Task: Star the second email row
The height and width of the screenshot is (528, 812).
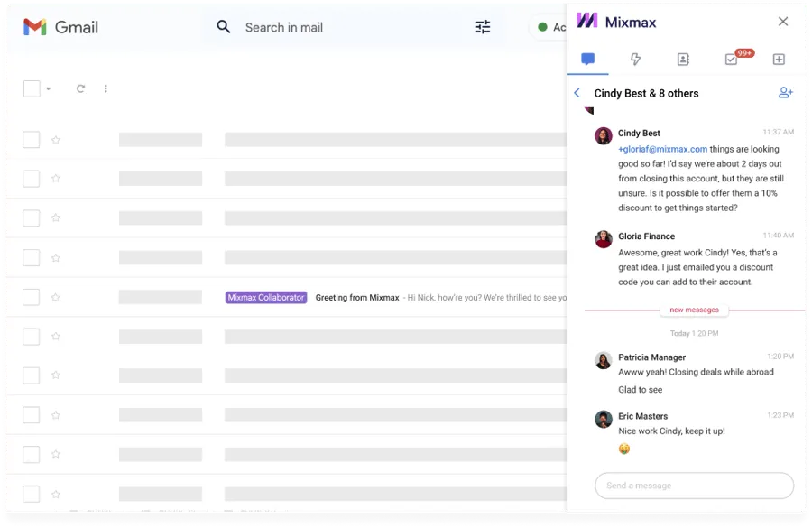Action: [x=56, y=179]
